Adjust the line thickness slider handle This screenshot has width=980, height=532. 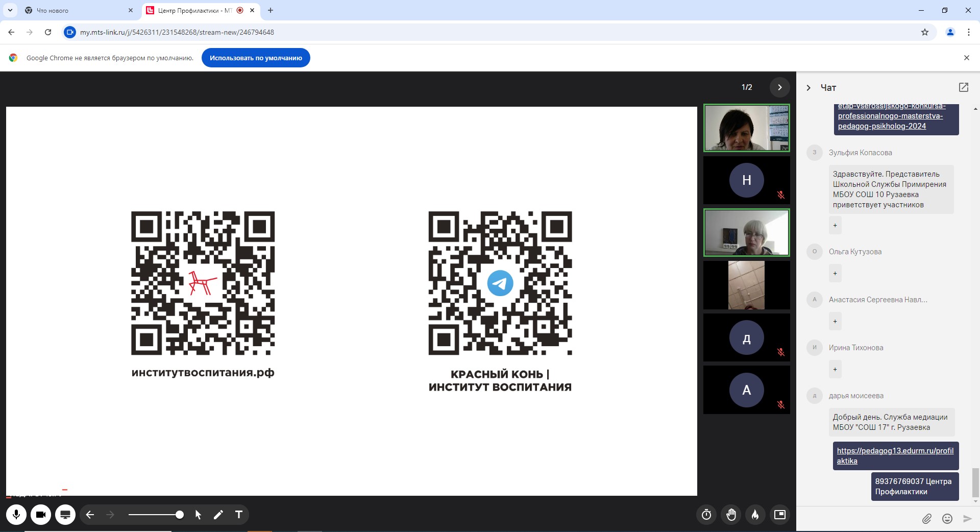coord(180,515)
